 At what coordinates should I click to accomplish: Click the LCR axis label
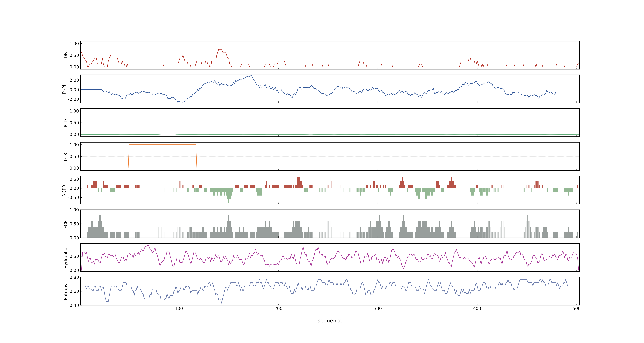(66, 157)
